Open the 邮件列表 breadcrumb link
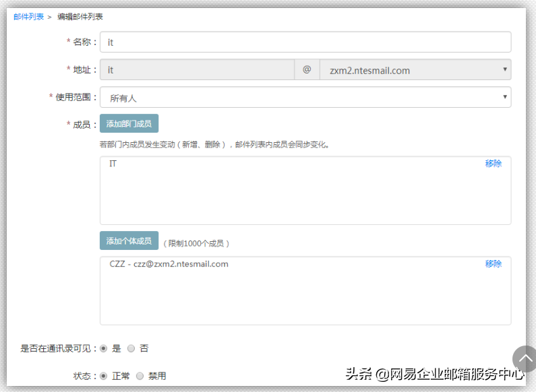 pos(29,17)
